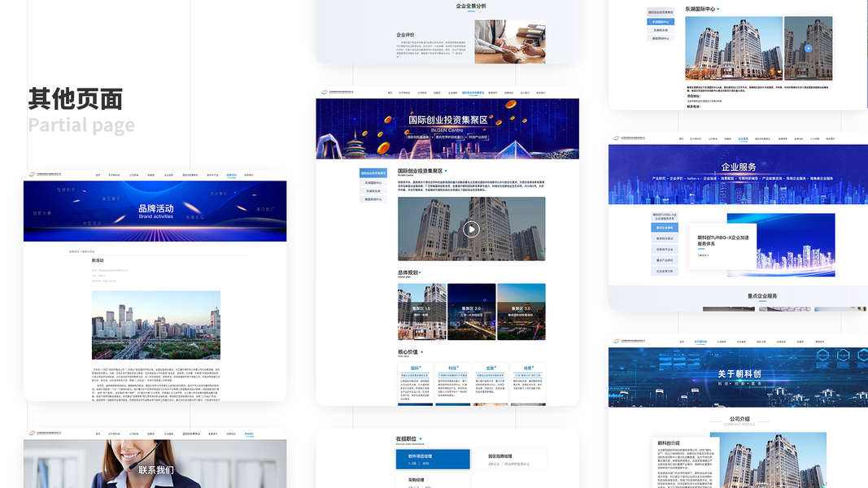Play the video on the 国际创业投资集聚区 page
Screen dimensions: 868x488
471,229
